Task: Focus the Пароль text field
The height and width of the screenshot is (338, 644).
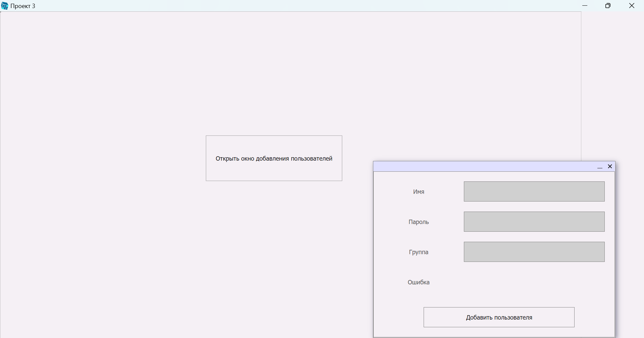Action: (534, 222)
